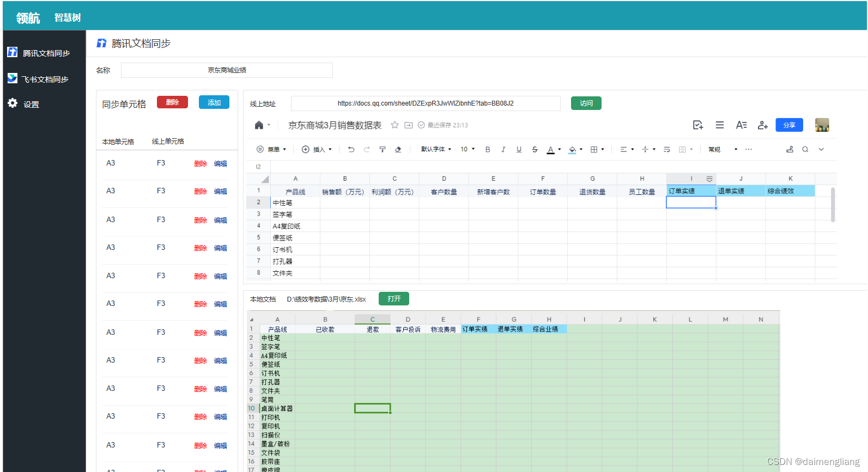Image resolution: width=868 pixels, height=472 pixels.
Task: Click the 订单实绩 header cell in online sheet
Action: (x=691, y=191)
